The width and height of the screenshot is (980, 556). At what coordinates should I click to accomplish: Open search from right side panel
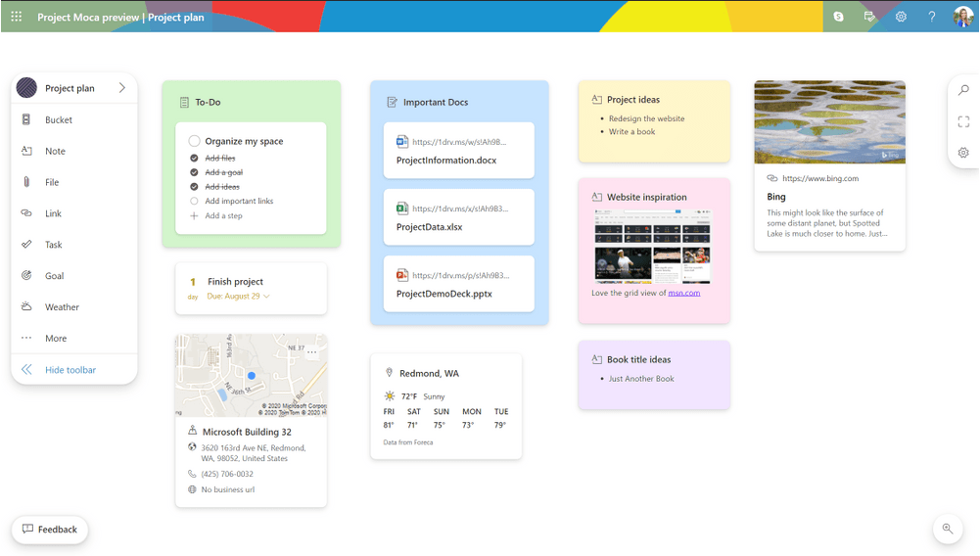(x=963, y=90)
